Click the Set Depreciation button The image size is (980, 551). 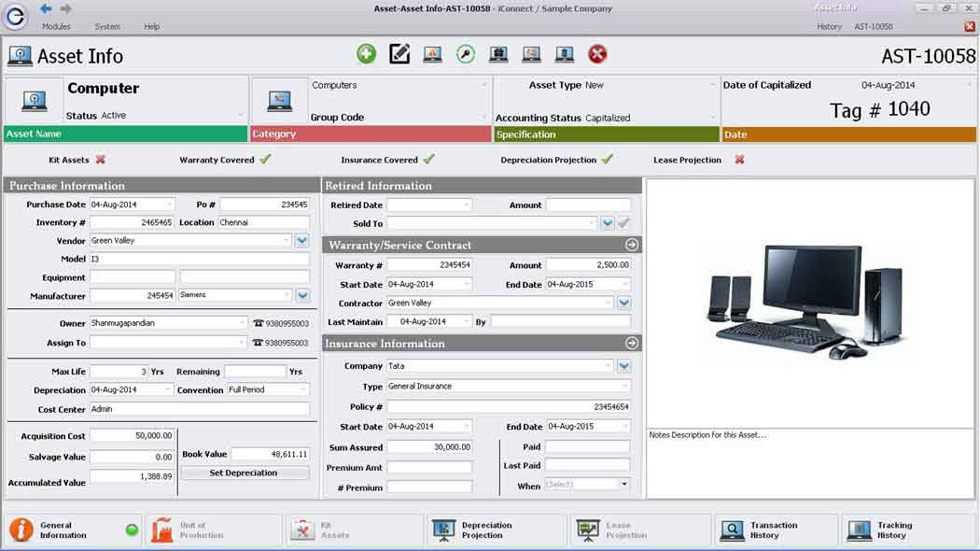tap(244, 473)
